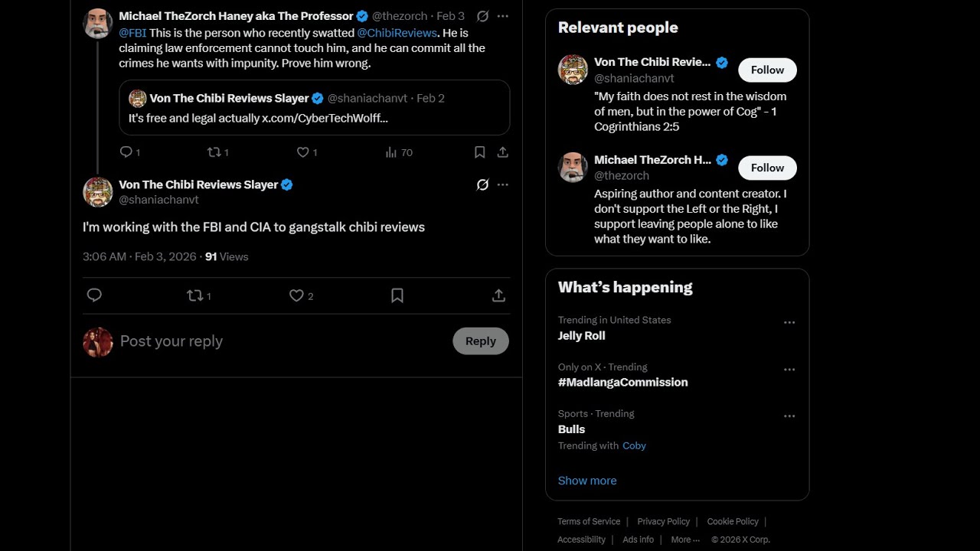Open the #MadlangaCommission trending topic
980x551 pixels.
coord(622,382)
